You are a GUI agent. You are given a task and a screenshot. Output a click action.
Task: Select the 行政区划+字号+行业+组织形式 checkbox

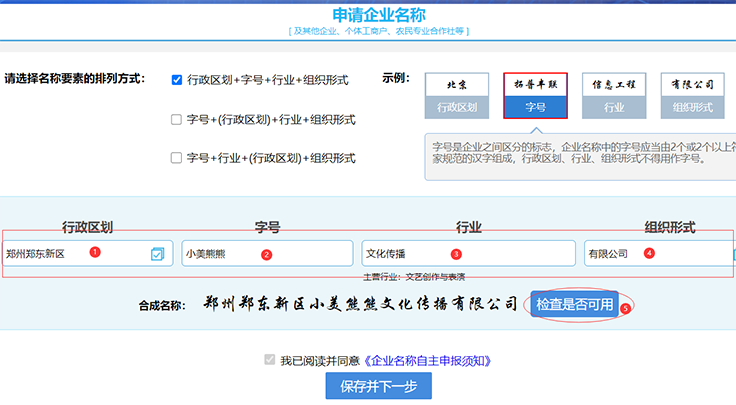tap(177, 80)
